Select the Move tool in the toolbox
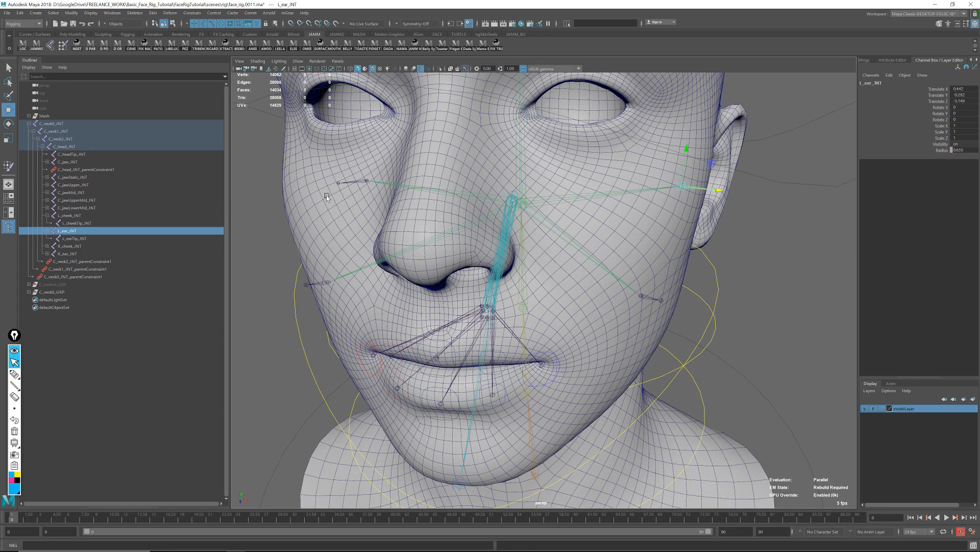The height and width of the screenshot is (552, 980). pyautogui.click(x=8, y=109)
